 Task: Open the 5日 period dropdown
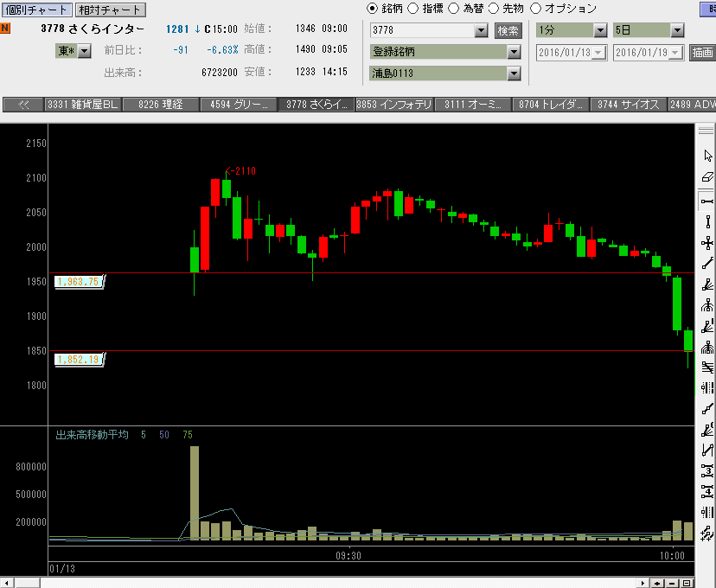pyautogui.click(x=677, y=30)
